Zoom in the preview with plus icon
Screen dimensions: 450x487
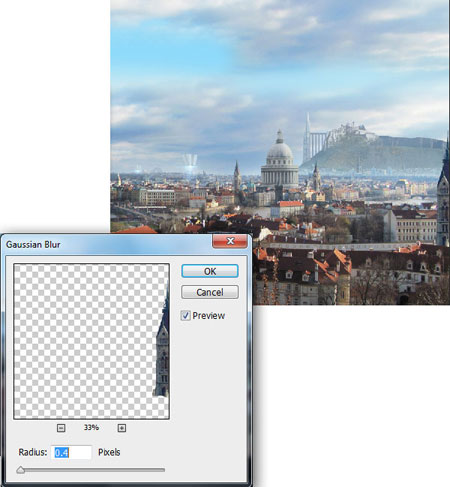pos(122,428)
